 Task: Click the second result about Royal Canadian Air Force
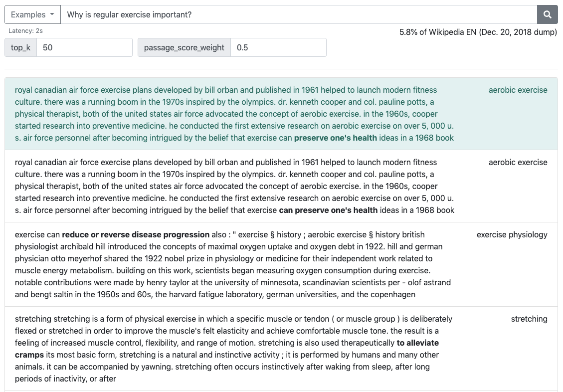pos(234,186)
